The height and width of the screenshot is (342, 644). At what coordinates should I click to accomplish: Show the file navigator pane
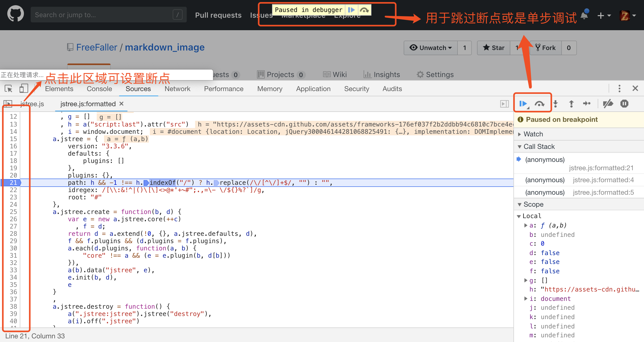coord(8,104)
